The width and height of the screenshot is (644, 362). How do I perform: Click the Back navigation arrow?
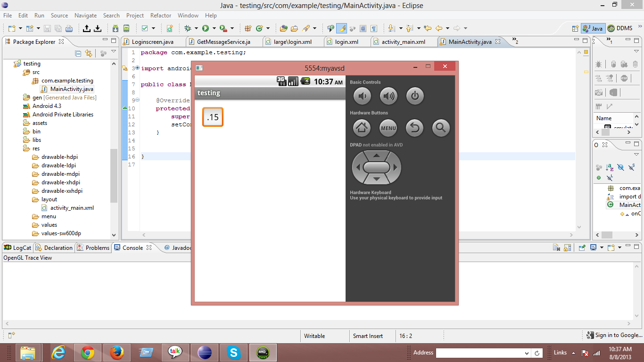439,28
